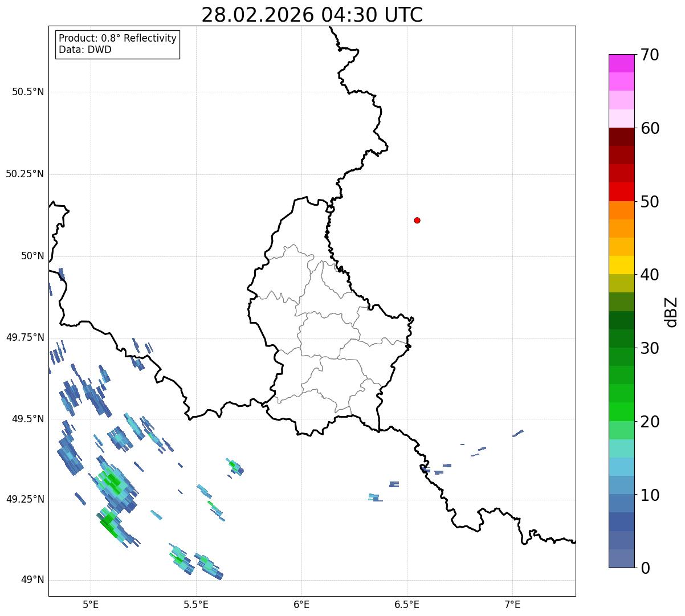685x616 pixels.
Task: Click the "Product: 0.8° Reflectivity" label
Action: point(118,38)
